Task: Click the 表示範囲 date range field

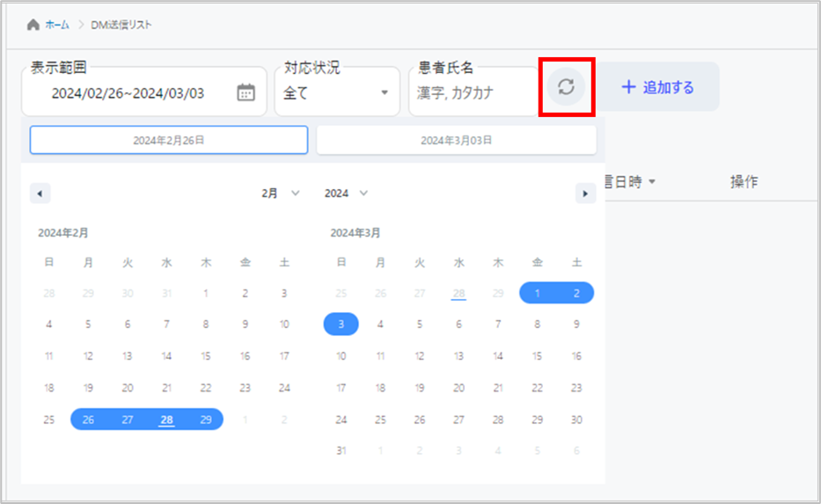Action: 128,92
